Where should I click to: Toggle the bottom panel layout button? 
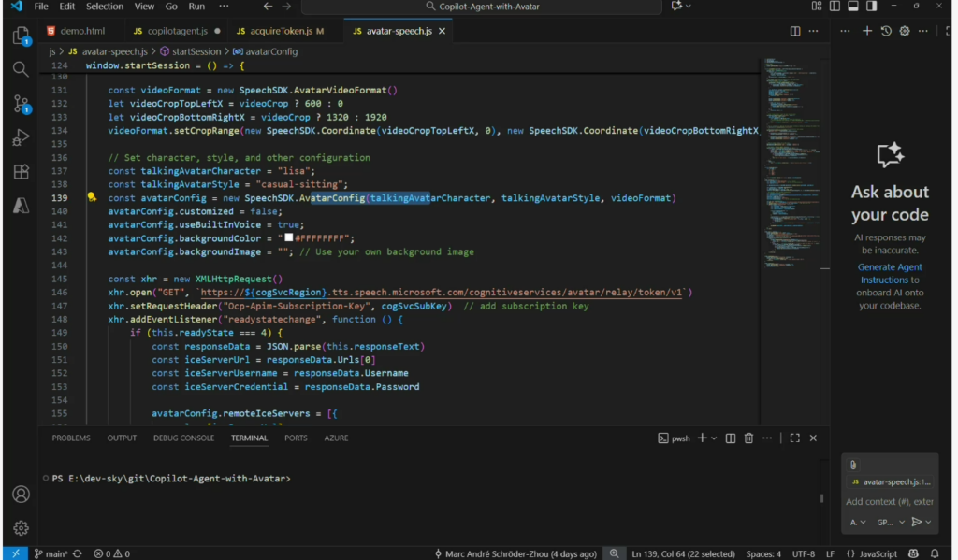pyautogui.click(x=851, y=7)
